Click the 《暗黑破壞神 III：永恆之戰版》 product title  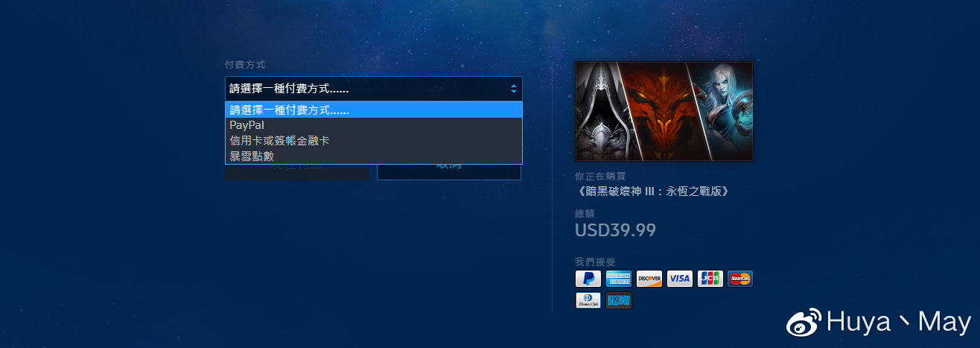point(653,192)
